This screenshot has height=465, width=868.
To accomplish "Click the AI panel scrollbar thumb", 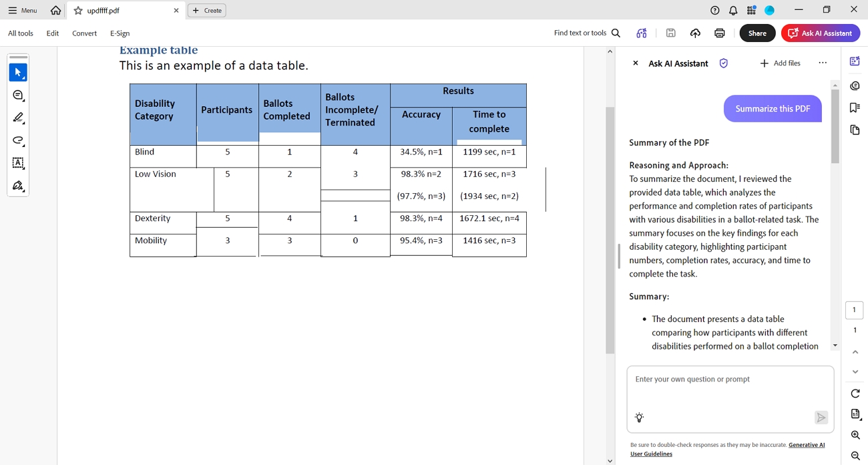I will point(835,127).
